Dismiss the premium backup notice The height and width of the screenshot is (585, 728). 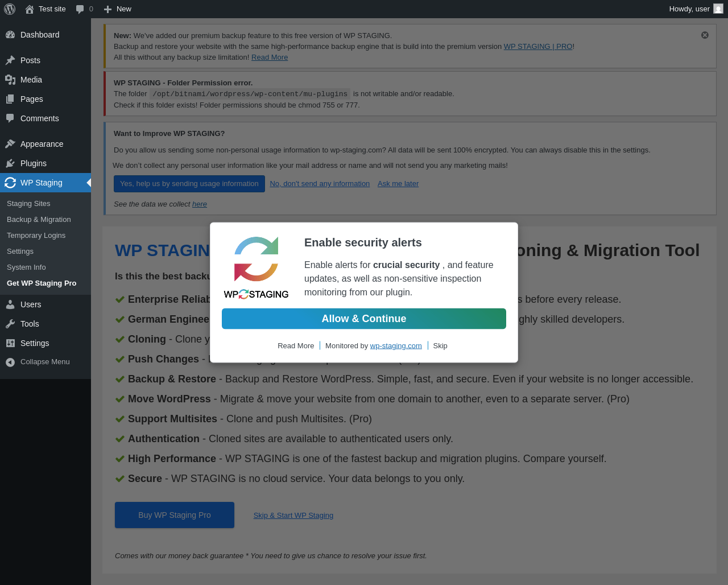pyautogui.click(x=705, y=35)
